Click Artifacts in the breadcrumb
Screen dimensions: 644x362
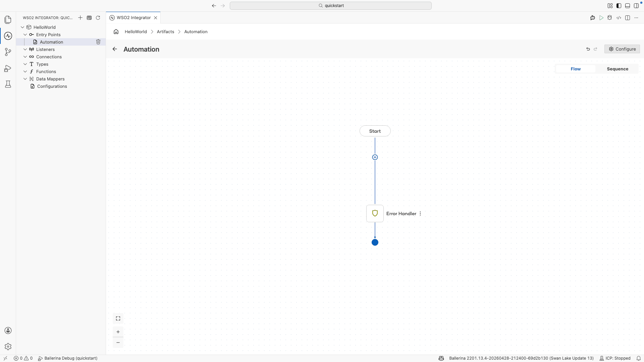coord(165,32)
